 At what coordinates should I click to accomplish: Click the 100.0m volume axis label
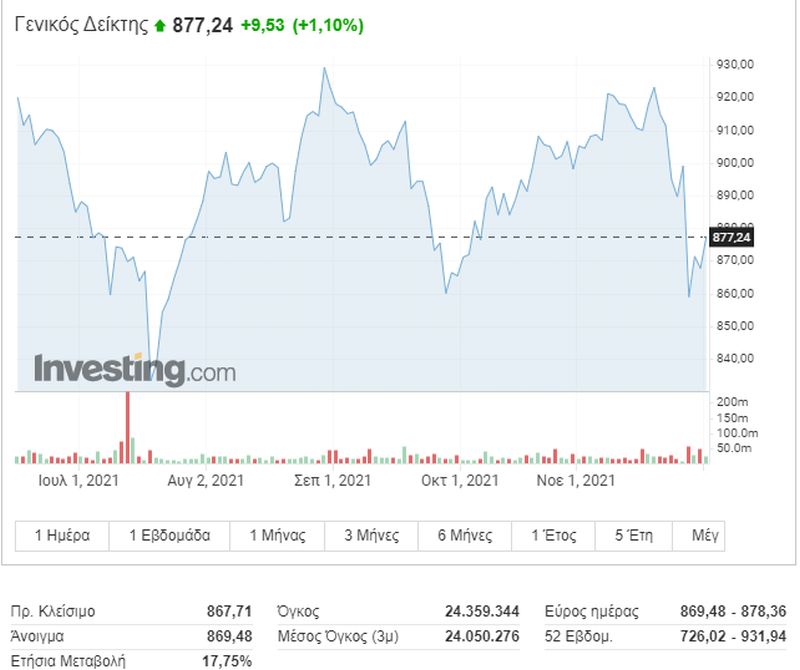pos(737,433)
